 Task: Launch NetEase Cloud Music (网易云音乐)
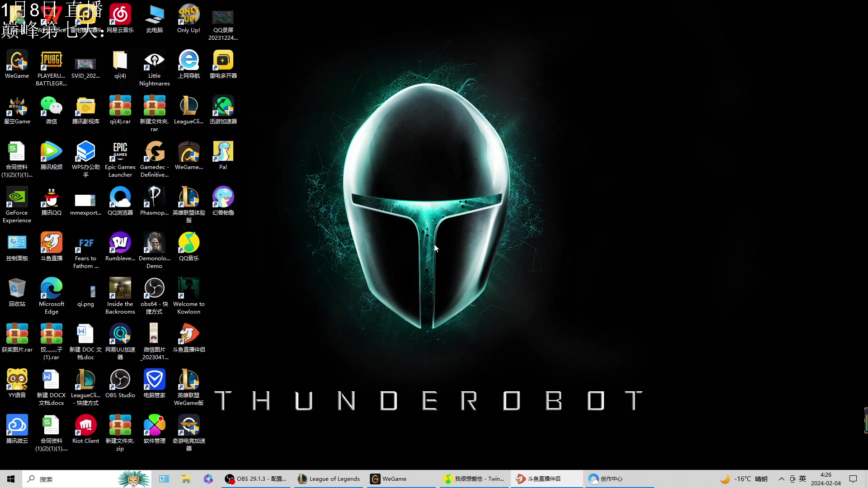pos(120,19)
